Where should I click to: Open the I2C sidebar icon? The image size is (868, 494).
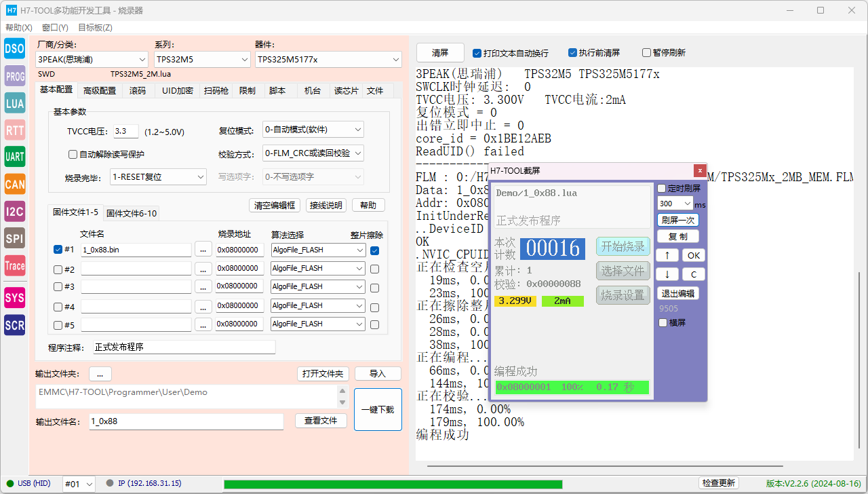click(14, 211)
